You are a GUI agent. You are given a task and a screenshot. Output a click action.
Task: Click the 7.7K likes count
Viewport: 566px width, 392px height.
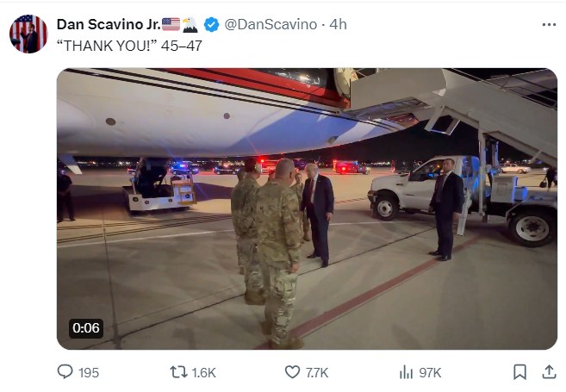coord(317,372)
